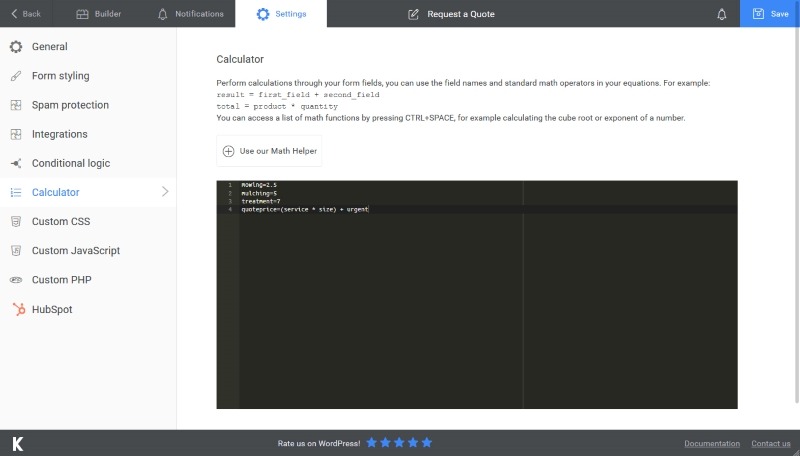Open the Use our Math Helper button
Viewport: 800px width, 456px height.
click(269, 151)
